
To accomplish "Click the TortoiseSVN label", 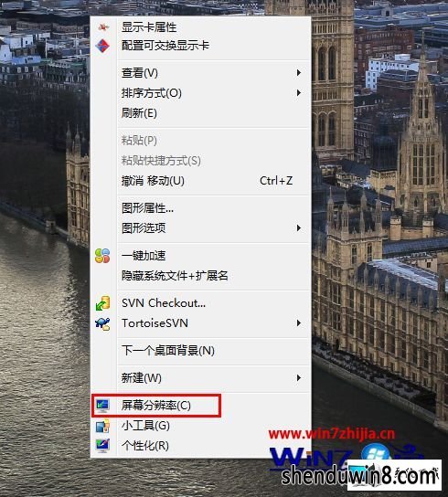I will (x=155, y=323).
